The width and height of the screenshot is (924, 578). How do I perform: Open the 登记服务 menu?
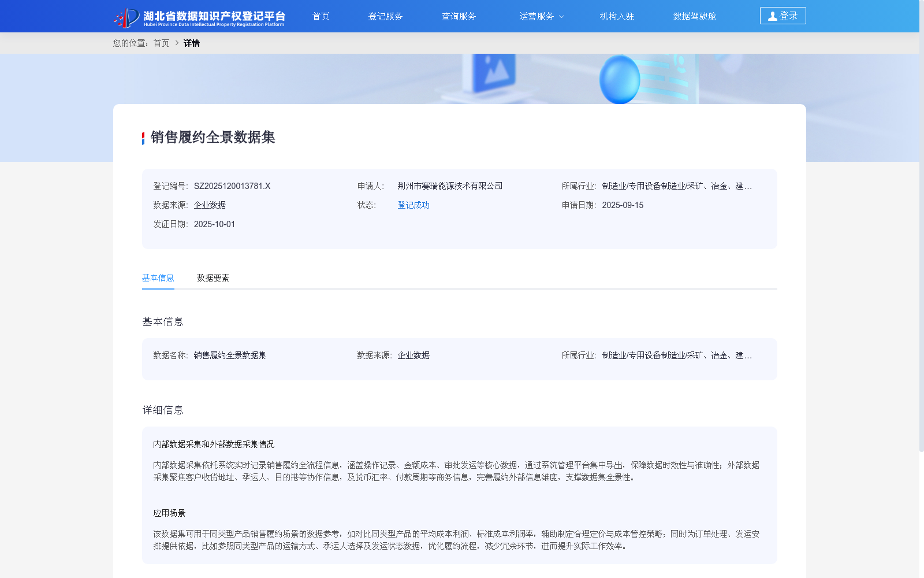[x=385, y=16]
